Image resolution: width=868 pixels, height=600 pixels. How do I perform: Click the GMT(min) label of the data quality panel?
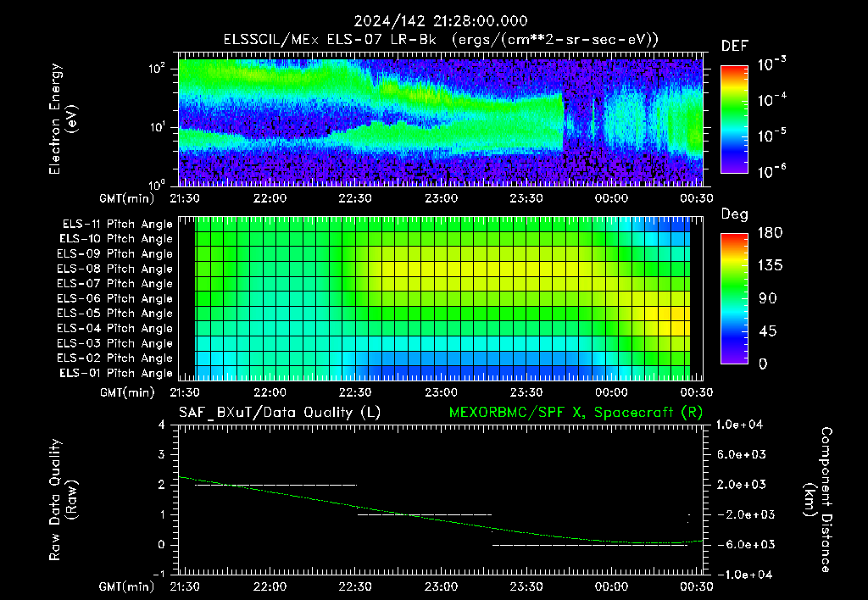click(x=127, y=586)
